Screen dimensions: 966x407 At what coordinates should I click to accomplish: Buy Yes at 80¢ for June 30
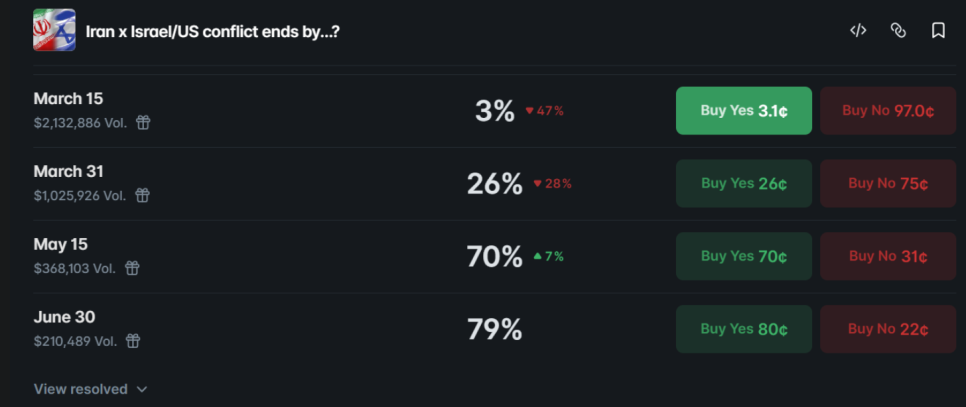[743, 329]
